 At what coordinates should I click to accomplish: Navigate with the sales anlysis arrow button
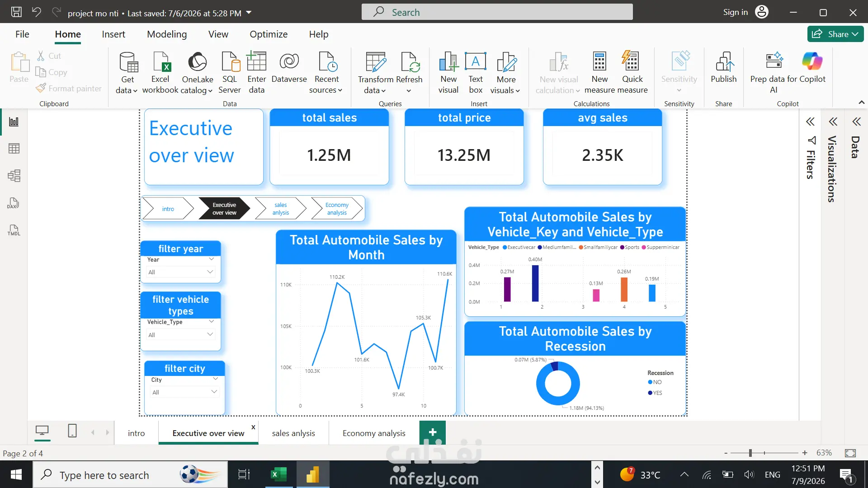point(281,209)
